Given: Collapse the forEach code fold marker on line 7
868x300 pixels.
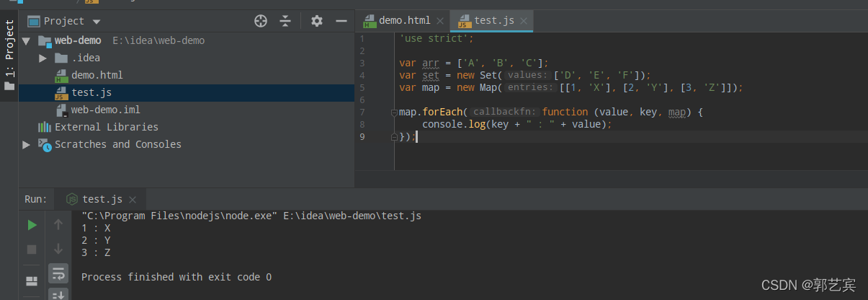Looking at the screenshot, I should pyautogui.click(x=394, y=112).
